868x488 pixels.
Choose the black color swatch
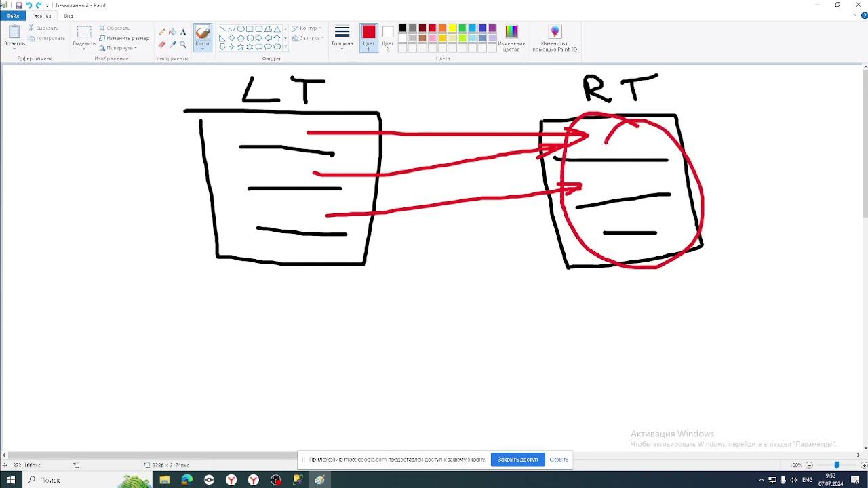402,28
